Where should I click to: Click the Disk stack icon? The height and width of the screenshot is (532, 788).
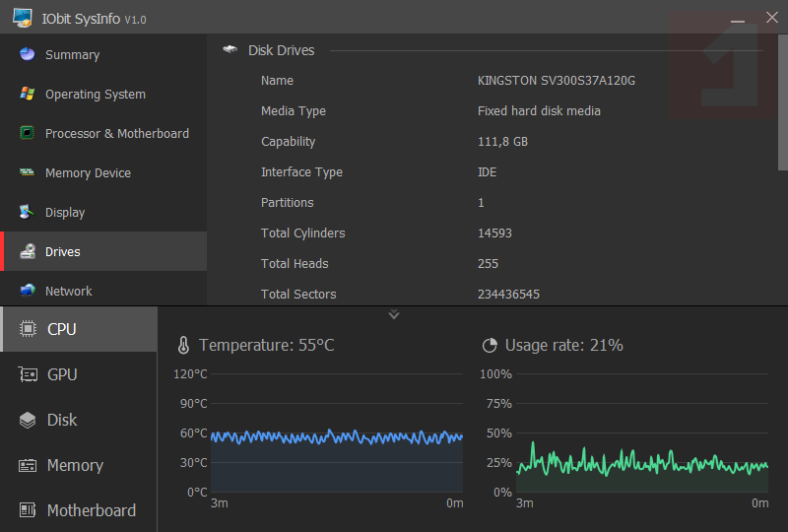click(28, 420)
